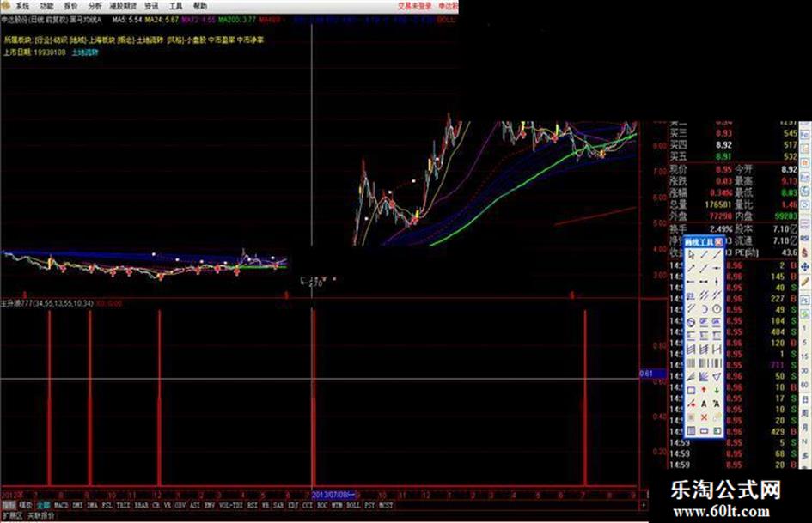Select the arc drawing tool
Viewport: 812px width, 523px height.
point(704,309)
